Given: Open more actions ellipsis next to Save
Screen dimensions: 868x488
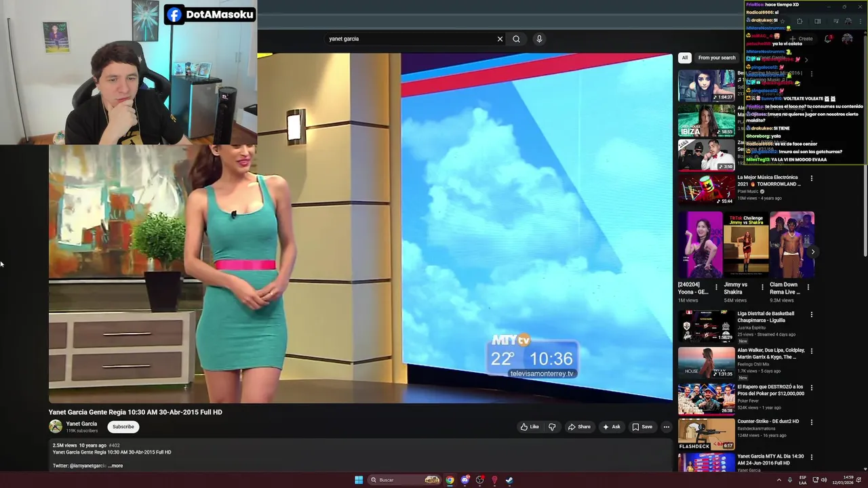Looking at the screenshot, I should pos(667,427).
